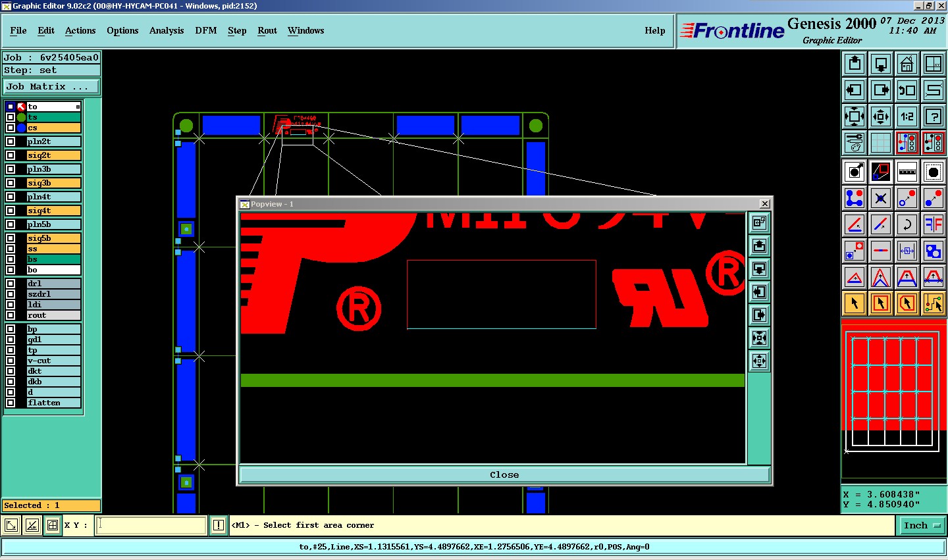Open the Edit menu
Screen dimensions: 948x560
tap(46, 30)
